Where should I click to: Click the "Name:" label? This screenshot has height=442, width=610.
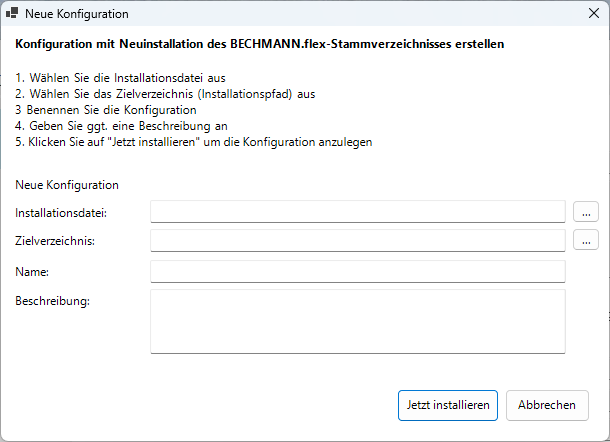33,271
